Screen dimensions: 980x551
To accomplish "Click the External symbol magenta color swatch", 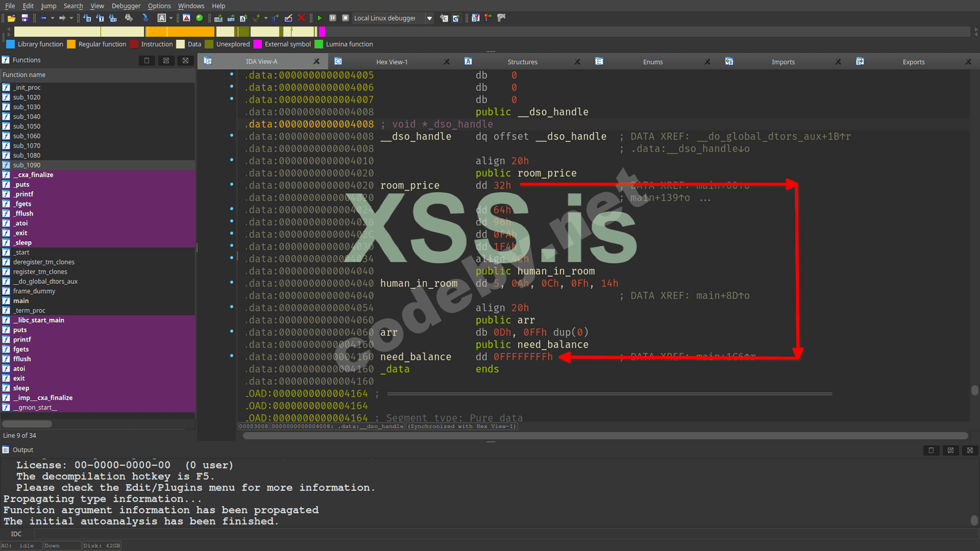I will 258,44.
